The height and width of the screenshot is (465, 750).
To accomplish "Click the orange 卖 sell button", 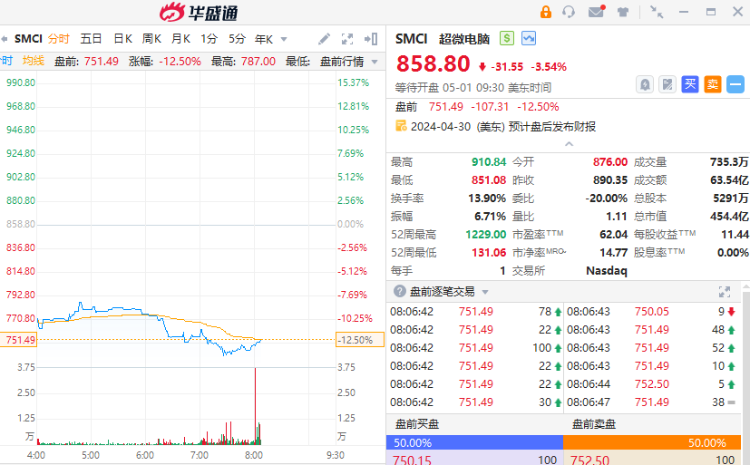I will pyautogui.click(x=713, y=85).
